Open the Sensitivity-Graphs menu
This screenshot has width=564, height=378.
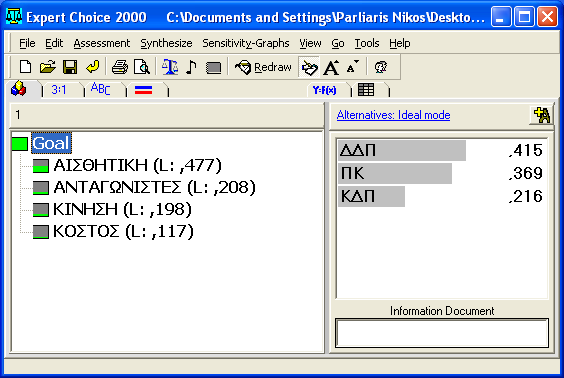246,44
